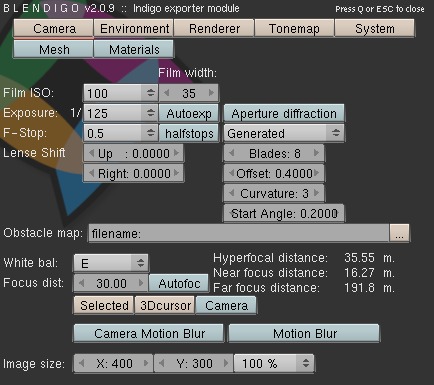Open the obstacle map file browser button
The height and width of the screenshot is (385, 434).
[399, 233]
